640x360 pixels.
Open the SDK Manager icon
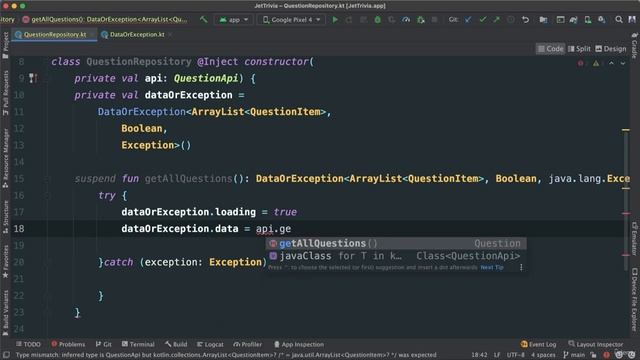click(602, 19)
